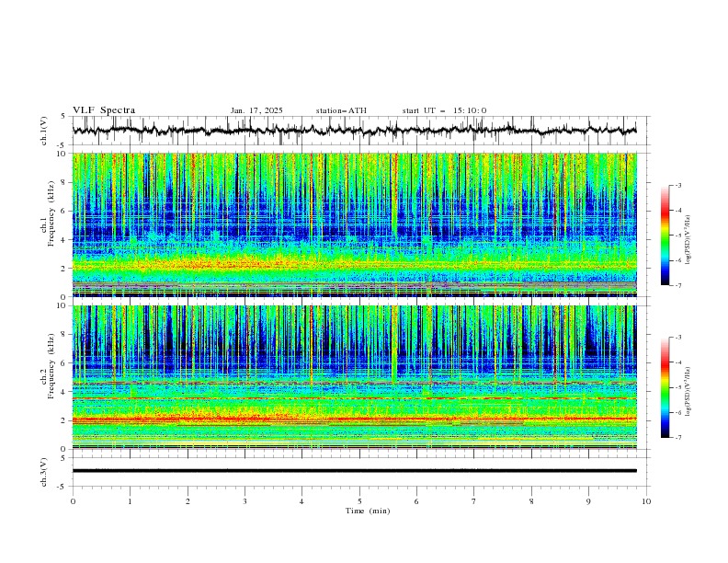
Task: Click time axis tick label '8'
Action: click(x=531, y=501)
